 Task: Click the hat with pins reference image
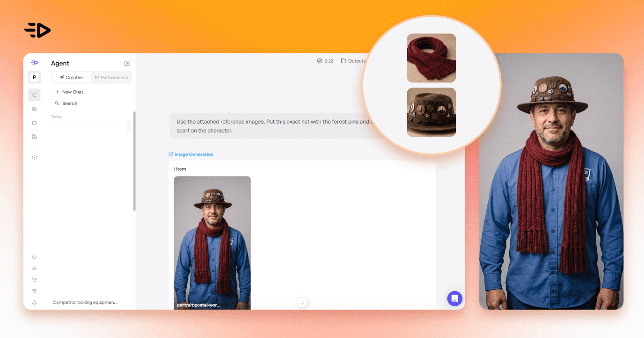(x=431, y=112)
